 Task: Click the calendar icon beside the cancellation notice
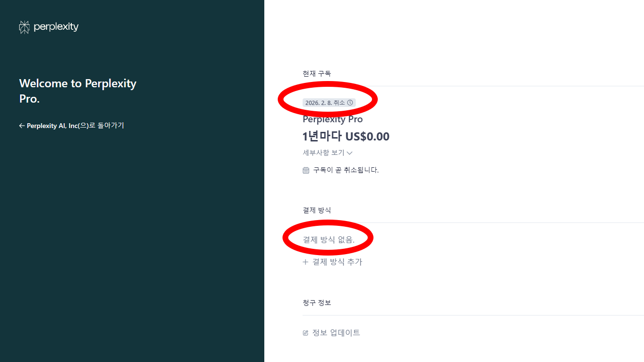click(305, 169)
